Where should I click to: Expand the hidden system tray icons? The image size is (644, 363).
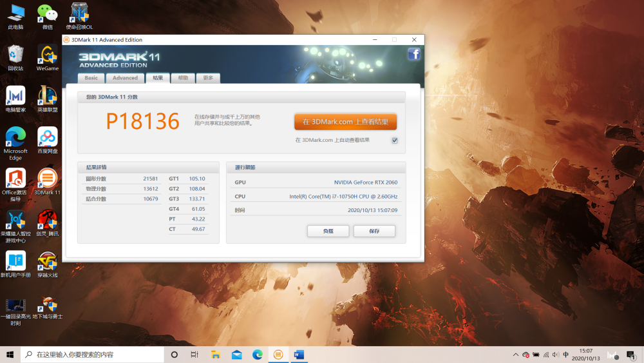[515, 355]
